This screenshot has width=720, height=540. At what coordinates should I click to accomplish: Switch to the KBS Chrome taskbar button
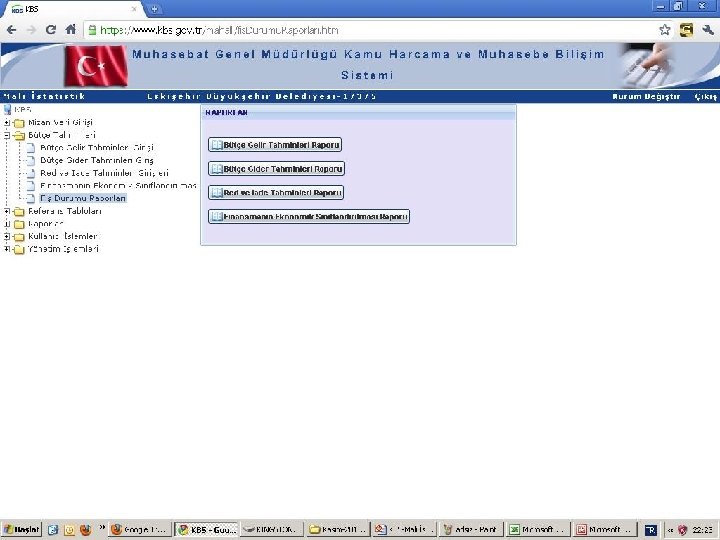[x=207, y=529]
